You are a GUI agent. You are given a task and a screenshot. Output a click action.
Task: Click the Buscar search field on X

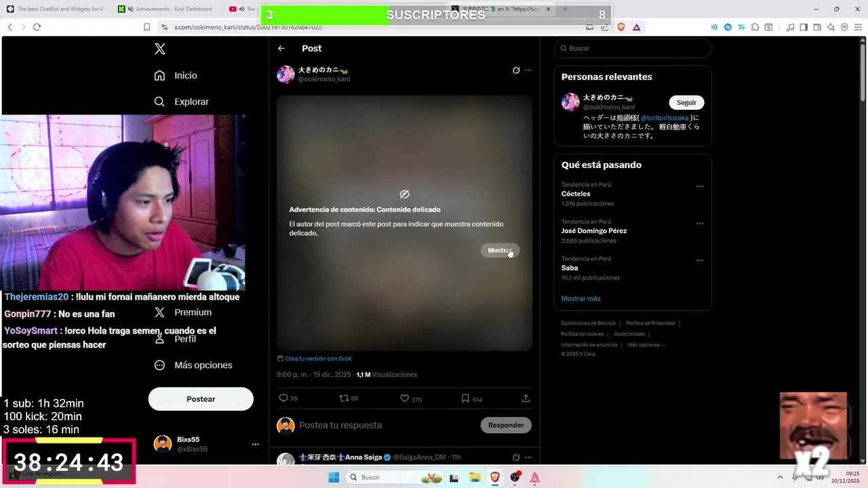click(x=633, y=48)
